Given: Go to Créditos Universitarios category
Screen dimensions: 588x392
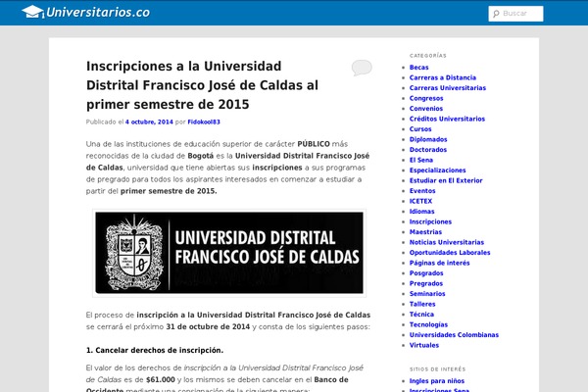Looking at the screenshot, I should click(447, 119).
